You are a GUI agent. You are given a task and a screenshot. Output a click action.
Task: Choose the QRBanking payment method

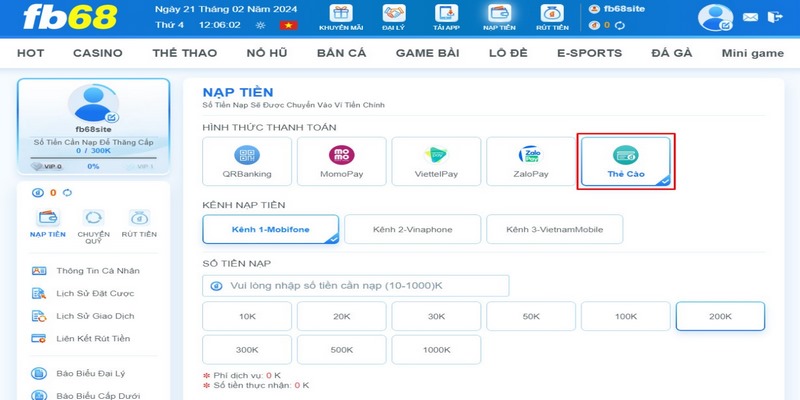click(247, 161)
